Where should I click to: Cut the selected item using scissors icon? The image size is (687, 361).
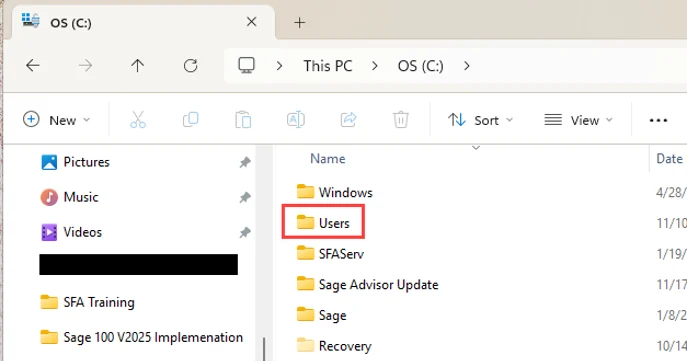138,120
